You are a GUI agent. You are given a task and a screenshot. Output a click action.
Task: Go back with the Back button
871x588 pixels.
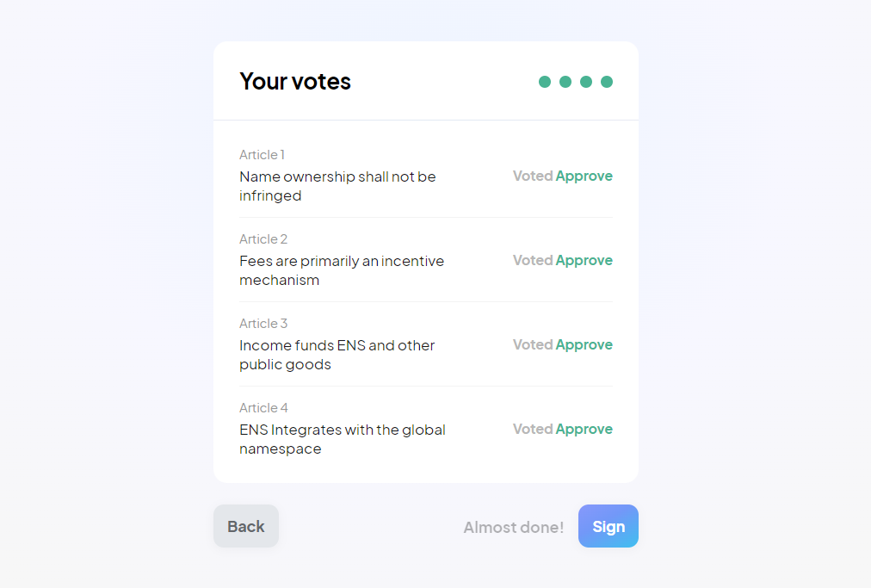point(246,526)
